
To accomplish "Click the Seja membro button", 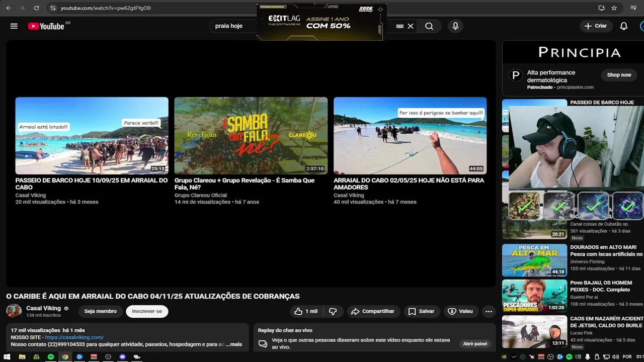I will pyautogui.click(x=100, y=311).
